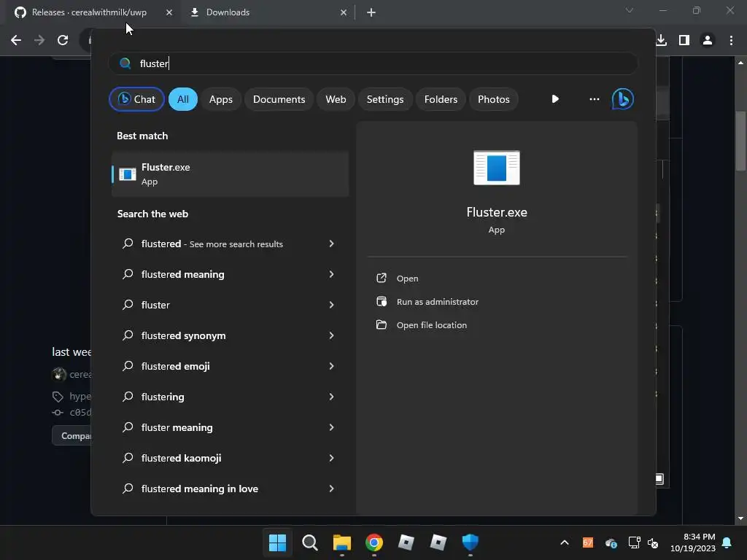Select web suggestion 'fluster meaning'
747x560 pixels.
[x=230, y=427]
